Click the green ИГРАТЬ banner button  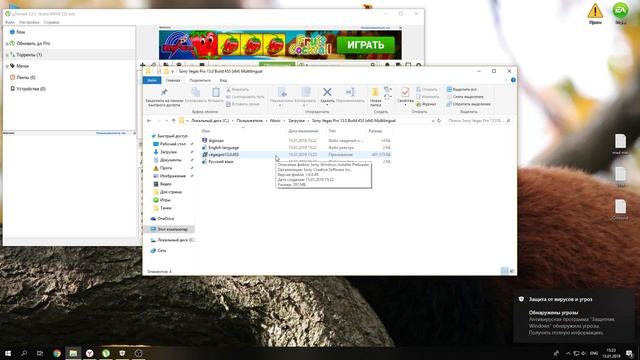click(366, 45)
